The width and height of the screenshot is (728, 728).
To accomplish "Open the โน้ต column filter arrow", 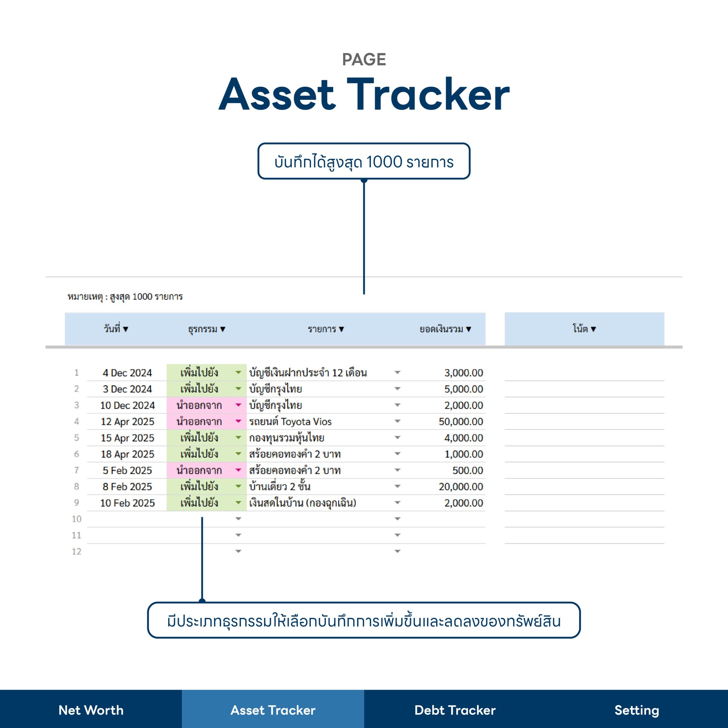I will point(593,329).
